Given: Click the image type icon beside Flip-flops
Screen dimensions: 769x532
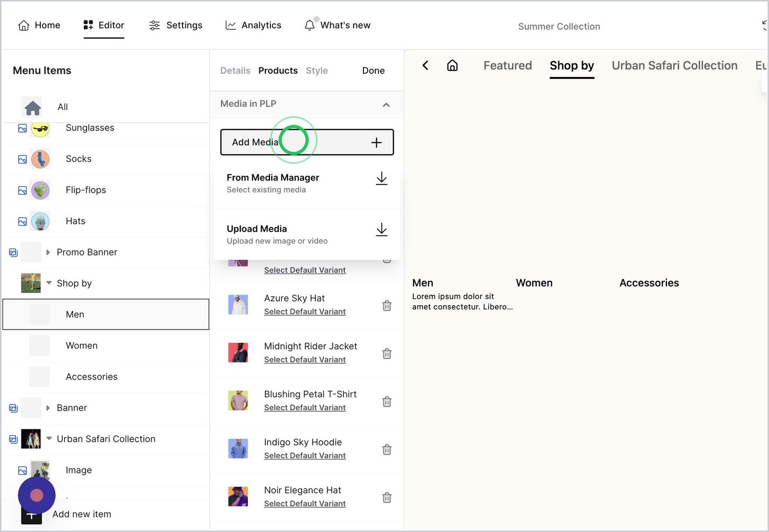Looking at the screenshot, I should (22, 191).
